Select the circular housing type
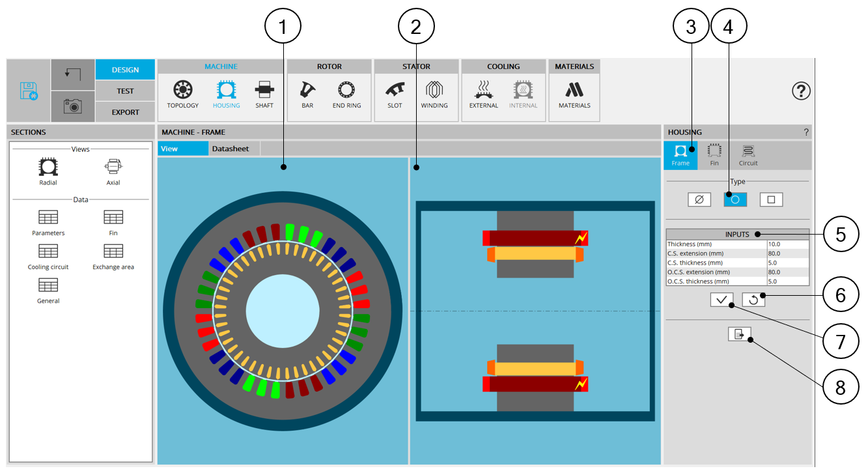This screenshot has height=473, width=868. (x=735, y=200)
